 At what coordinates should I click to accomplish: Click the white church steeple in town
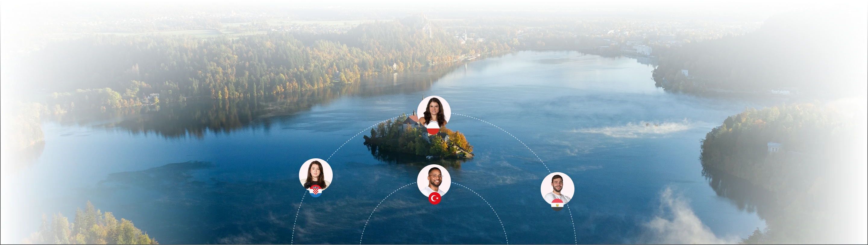465,34
